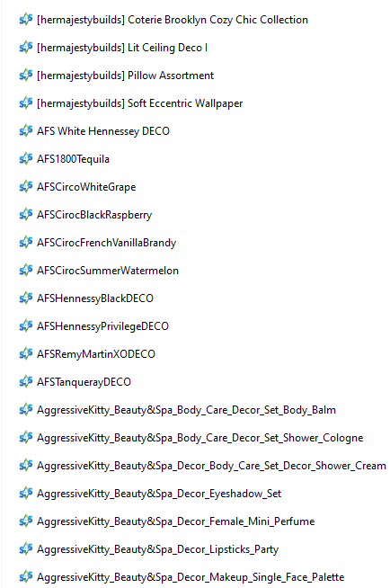Click the icon for the Female_Mini_Perfume package
Image resolution: width=390 pixels, height=588 pixels.
(x=26, y=521)
